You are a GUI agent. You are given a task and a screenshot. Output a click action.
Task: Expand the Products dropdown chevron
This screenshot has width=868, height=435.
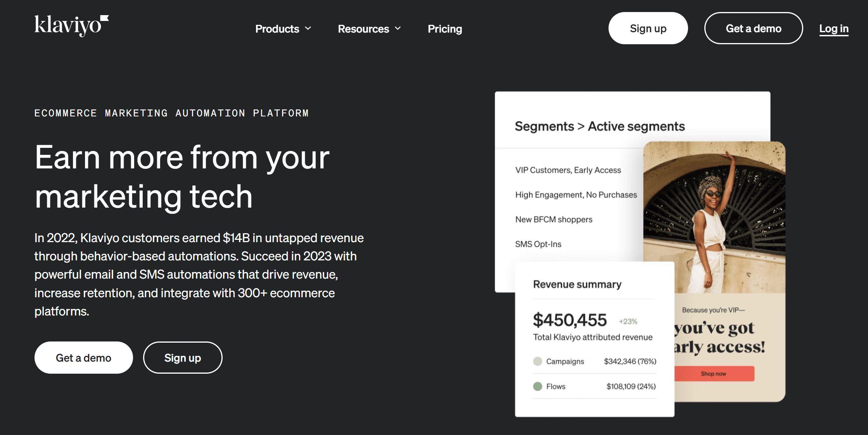(x=308, y=28)
